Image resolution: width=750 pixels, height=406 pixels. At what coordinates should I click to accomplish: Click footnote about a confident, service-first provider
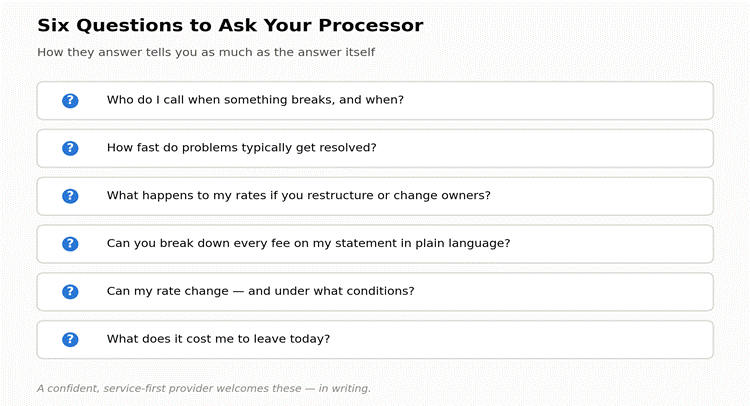[x=204, y=388]
